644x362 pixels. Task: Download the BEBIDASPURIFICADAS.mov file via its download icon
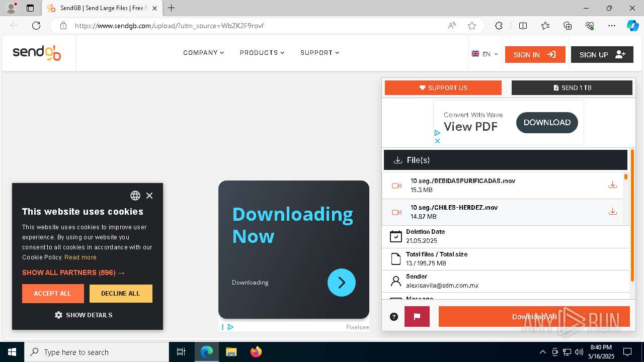click(612, 185)
